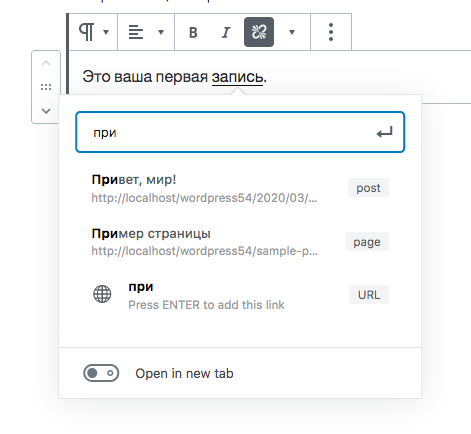This screenshot has width=471, height=434.
Task: Toggle bold formatting
Action: point(193,32)
